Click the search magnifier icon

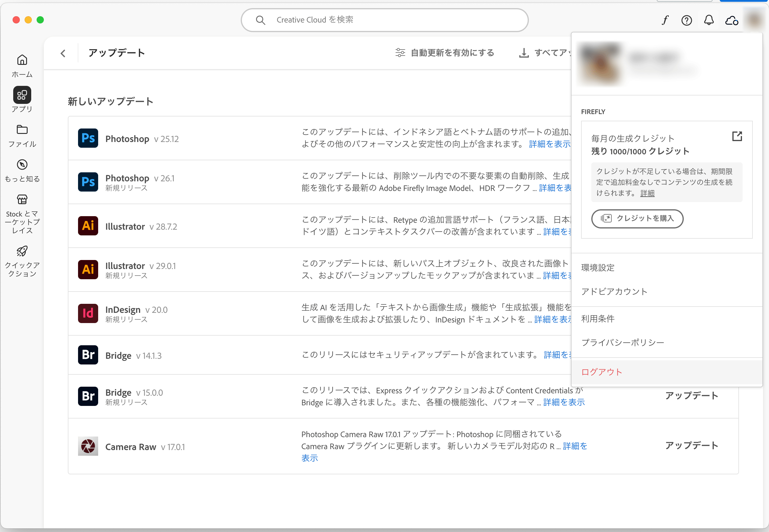pyautogui.click(x=261, y=20)
